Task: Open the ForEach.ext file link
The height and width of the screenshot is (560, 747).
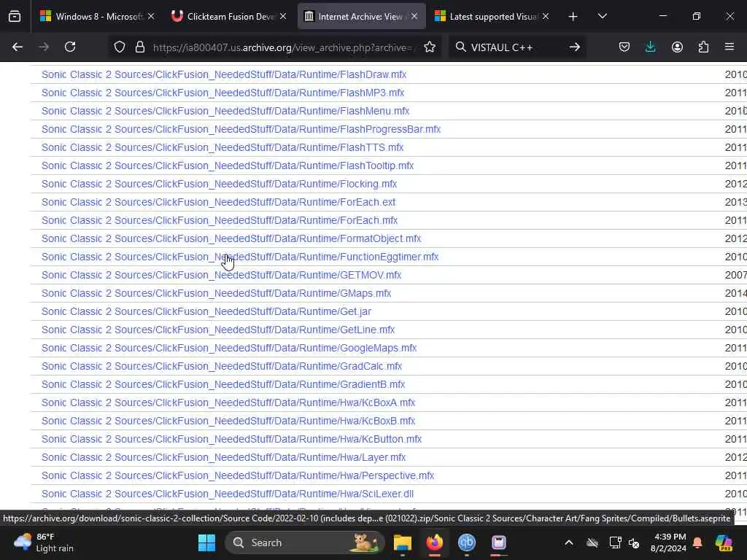Action: (219, 203)
